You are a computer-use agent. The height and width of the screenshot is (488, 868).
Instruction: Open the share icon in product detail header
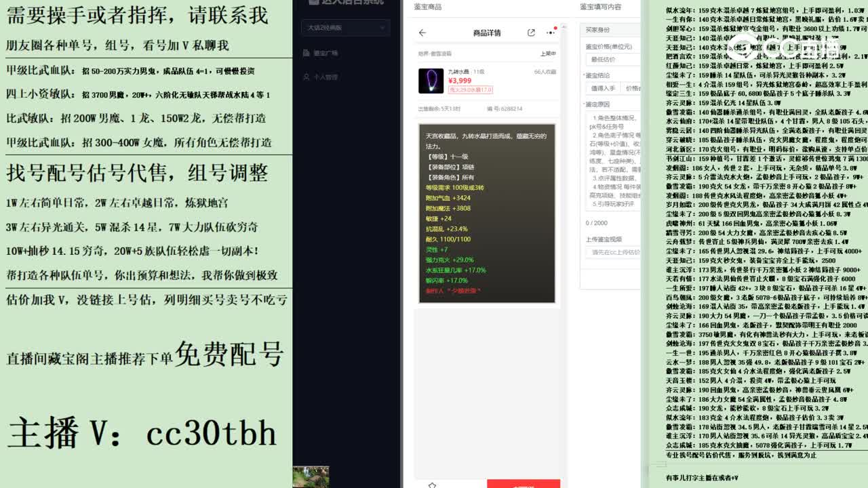[531, 33]
